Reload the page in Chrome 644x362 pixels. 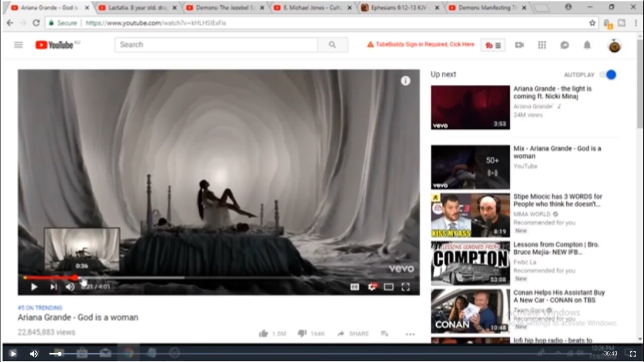pos(36,23)
